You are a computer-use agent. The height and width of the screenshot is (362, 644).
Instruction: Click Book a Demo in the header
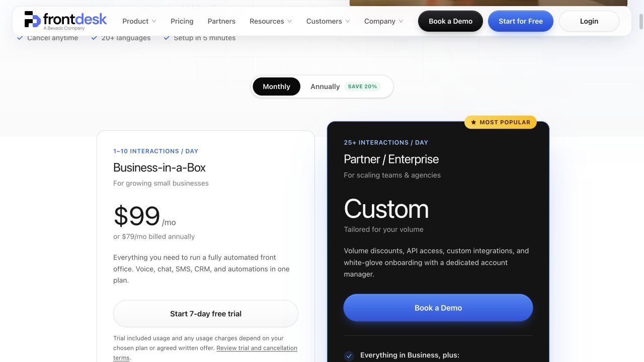450,21
